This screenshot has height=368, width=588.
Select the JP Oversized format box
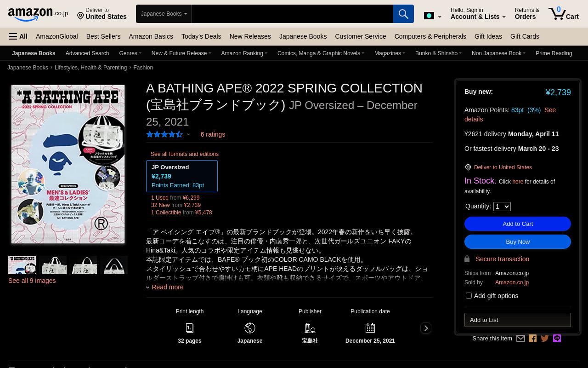[x=182, y=176]
